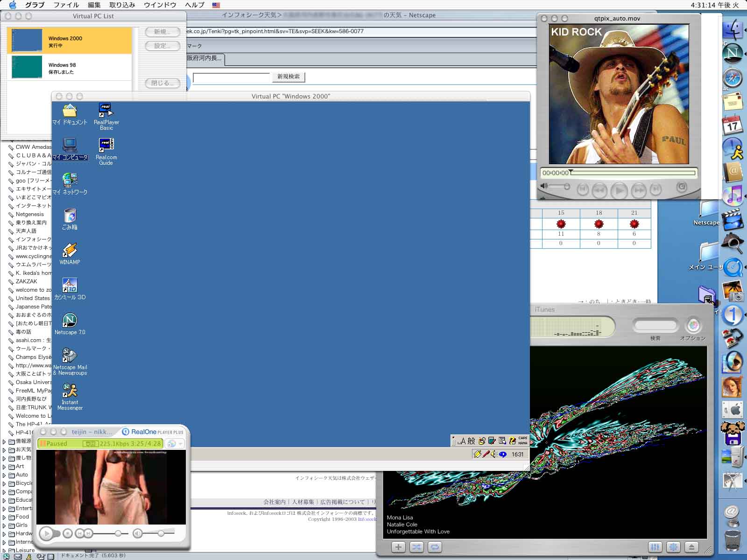
Task: Expand the 捜し物 bookmark folder
Action: (4, 458)
